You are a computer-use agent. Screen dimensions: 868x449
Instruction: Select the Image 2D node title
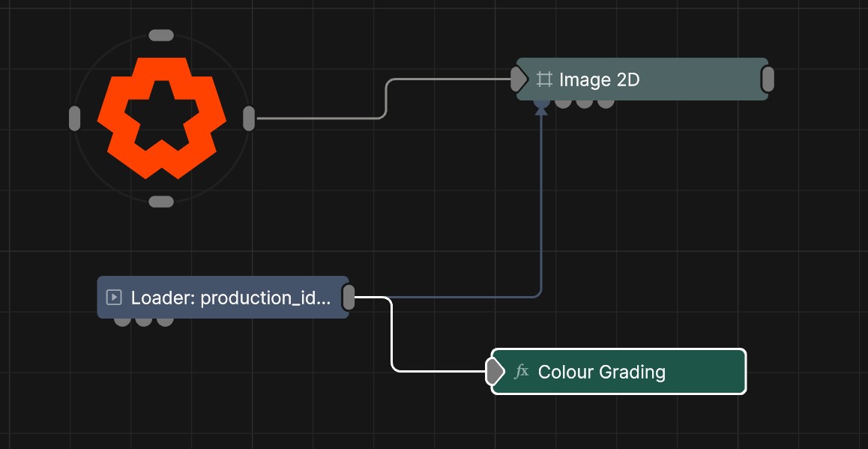click(599, 79)
